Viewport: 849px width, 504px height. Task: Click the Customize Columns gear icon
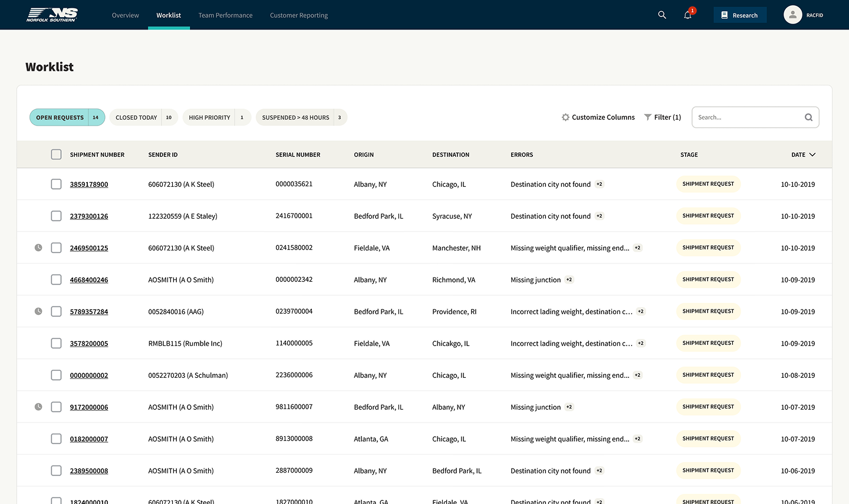click(x=565, y=117)
